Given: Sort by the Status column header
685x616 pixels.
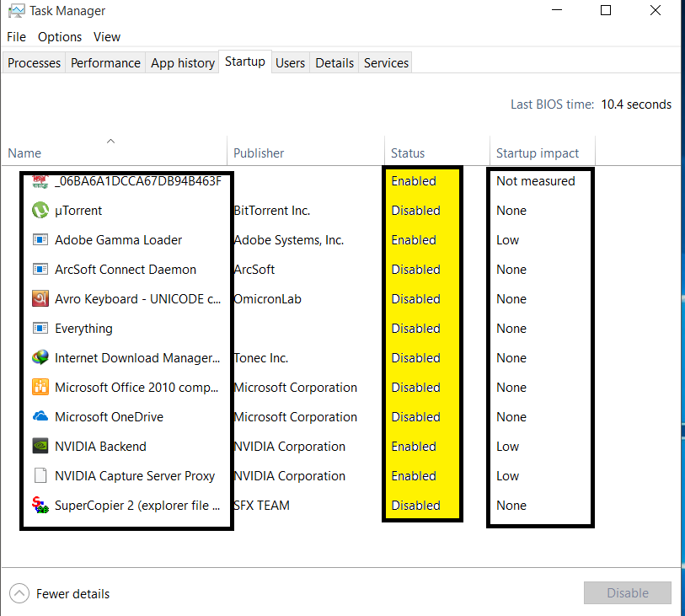Looking at the screenshot, I should click(x=437, y=151).
